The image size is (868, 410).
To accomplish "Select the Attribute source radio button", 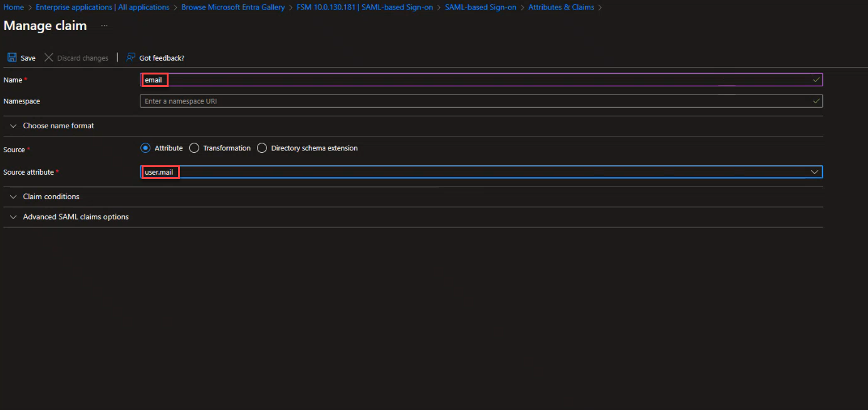I will point(145,148).
